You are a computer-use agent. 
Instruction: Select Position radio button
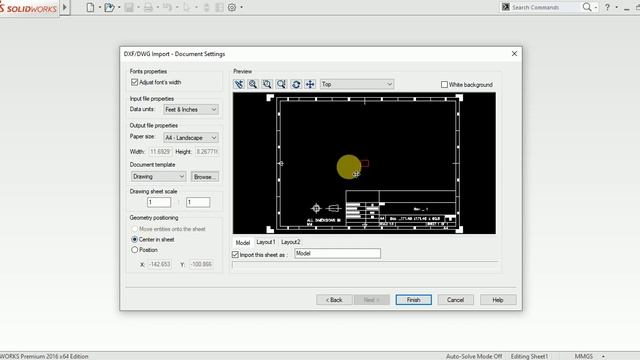[x=134, y=249]
